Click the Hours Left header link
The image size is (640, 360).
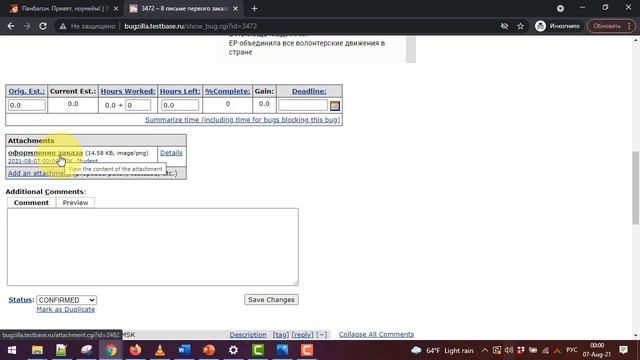[180, 91]
